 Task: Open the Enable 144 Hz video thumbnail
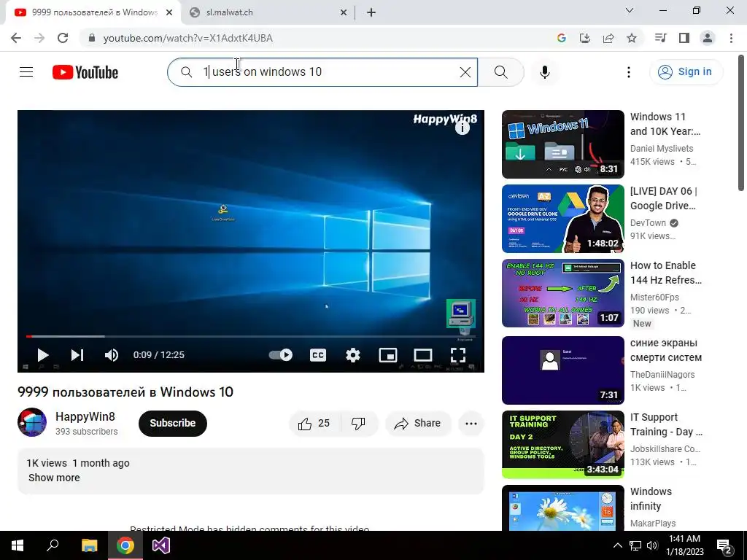click(562, 293)
